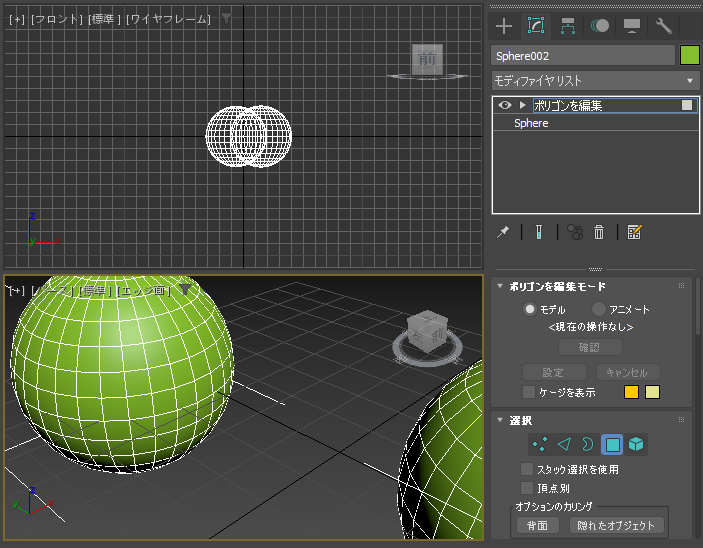Remove modifier with trash icon
Image resolution: width=703 pixels, height=548 pixels.
[599, 232]
